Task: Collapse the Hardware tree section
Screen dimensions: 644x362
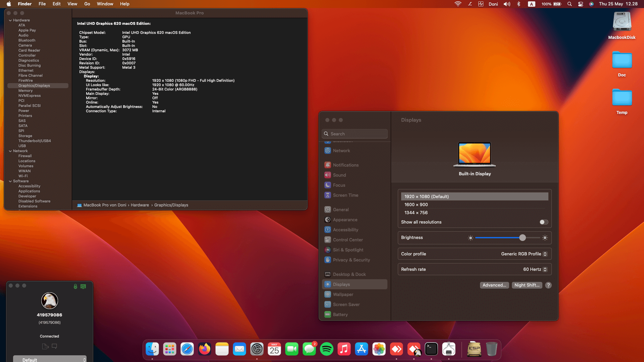Action: [10, 20]
